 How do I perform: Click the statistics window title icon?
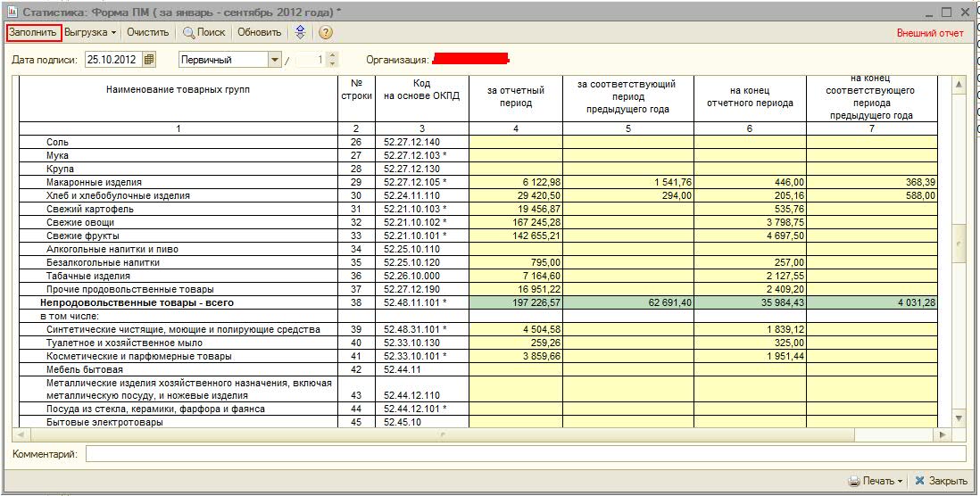pos(12,12)
